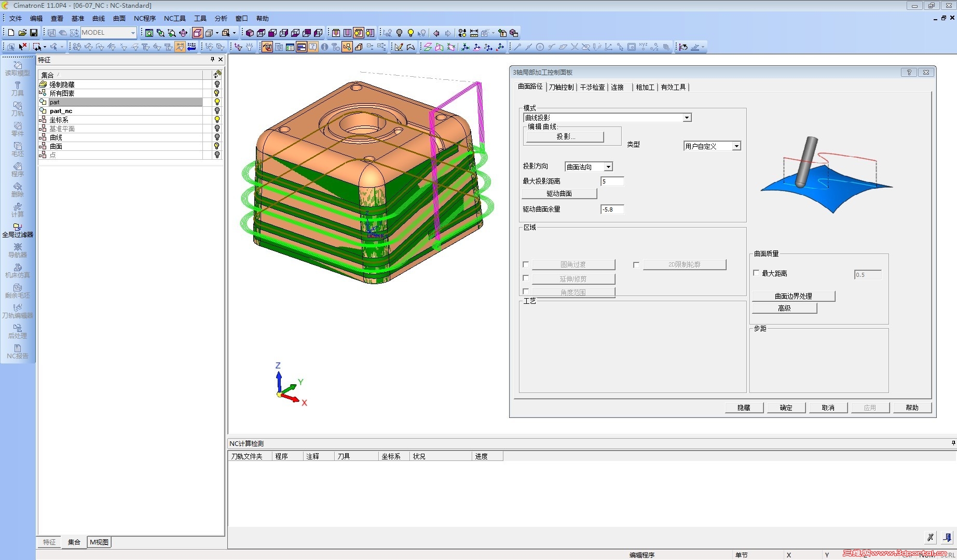957x560 pixels.
Task: Open a file using the folder icon
Action: point(22,33)
